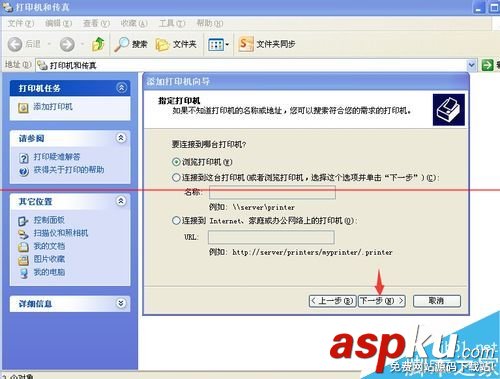Viewport: 500px width, 379px height.
Task: Open the File (文件) menu
Action: click(x=21, y=23)
